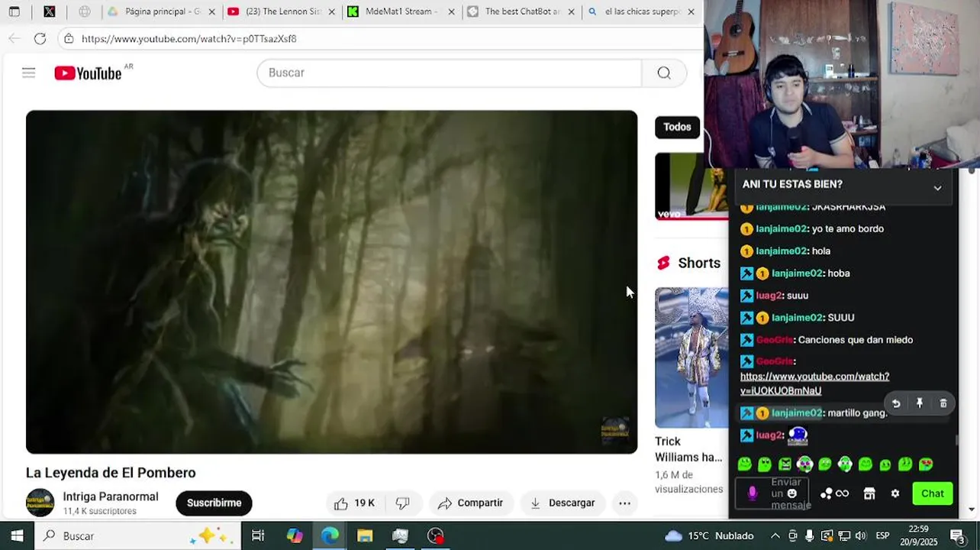Image resolution: width=980 pixels, height=550 pixels.
Task: Dislike the video with thumbs down
Action: pos(403,503)
